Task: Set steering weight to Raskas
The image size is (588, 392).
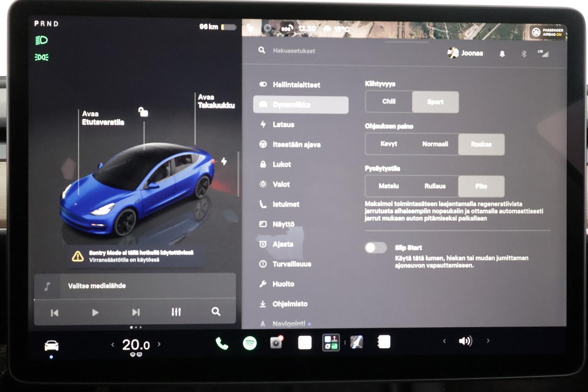Action: [x=481, y=144]
